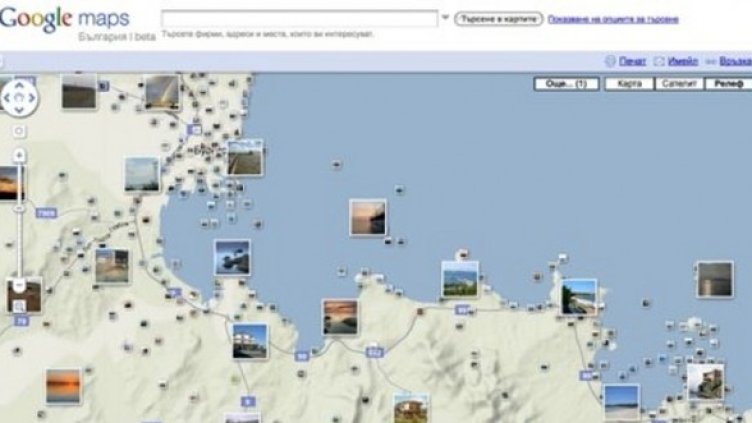752x423 pixels.
Task: Click the pan up arrow on navigation control
Action: coord(20,88)
